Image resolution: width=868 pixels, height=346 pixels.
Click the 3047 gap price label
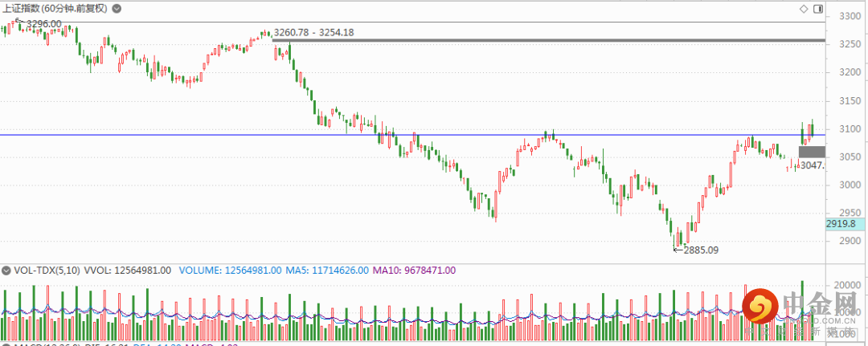[x=813, y=165]
